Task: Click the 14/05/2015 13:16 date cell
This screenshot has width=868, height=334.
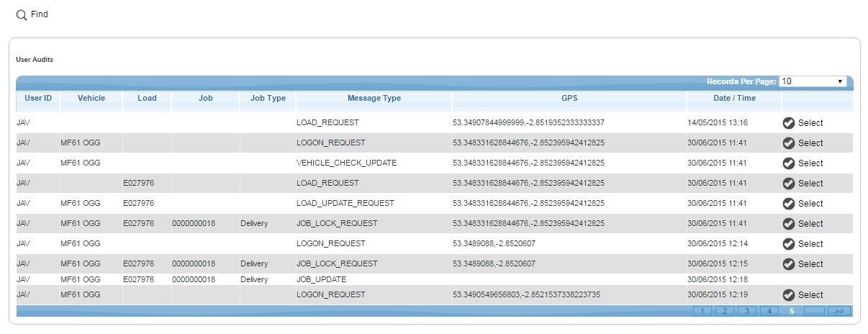Action: [x=718, y=123]
